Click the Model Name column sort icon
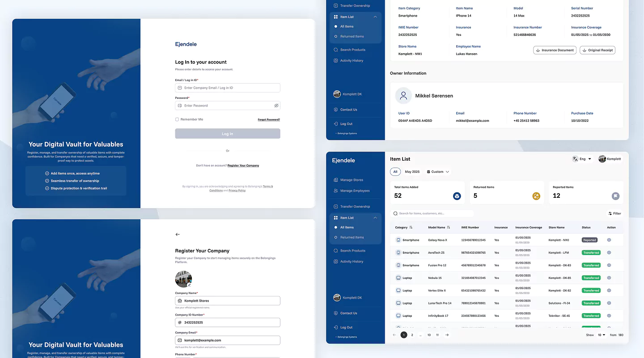This screenshot has width=644, height=358. point(449,227)
